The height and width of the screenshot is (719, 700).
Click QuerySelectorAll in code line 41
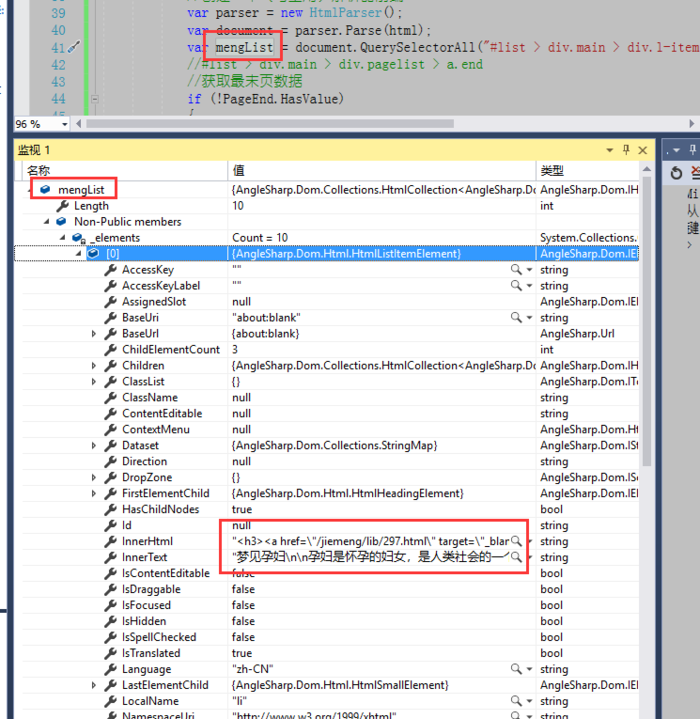pos(417,47)
